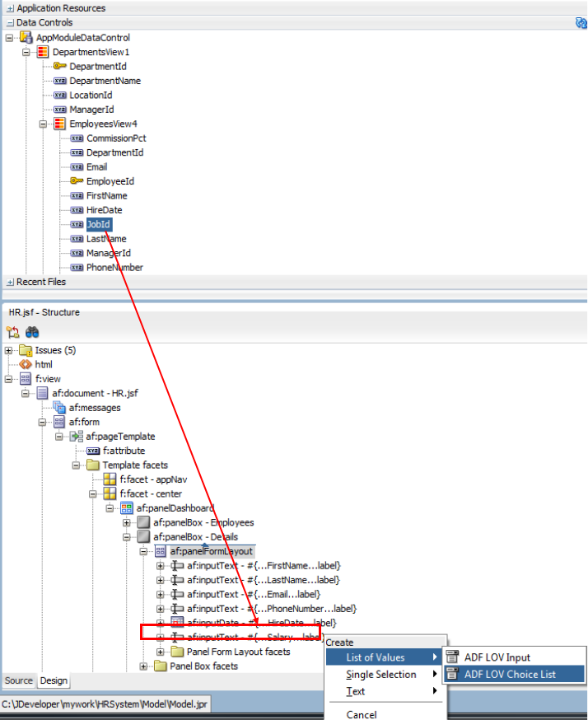Click the af:document page icon

click(42, 393)
